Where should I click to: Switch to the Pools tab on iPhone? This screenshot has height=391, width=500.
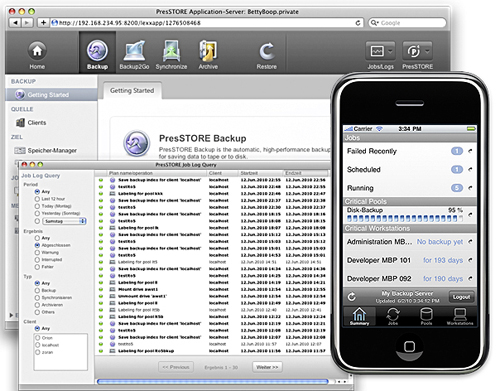pyautogui.click(x=426, y=316)
